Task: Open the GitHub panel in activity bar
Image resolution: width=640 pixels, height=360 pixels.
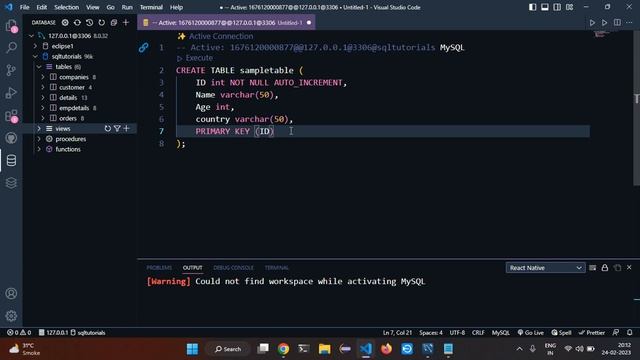Action: pos(11,138)
